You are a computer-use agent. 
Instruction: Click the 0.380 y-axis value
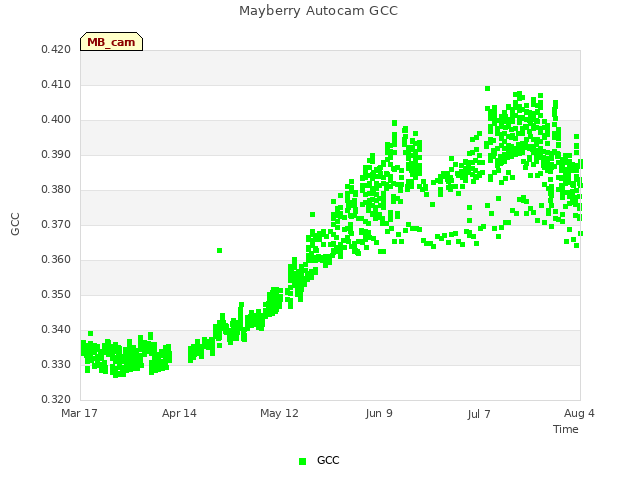56,189
